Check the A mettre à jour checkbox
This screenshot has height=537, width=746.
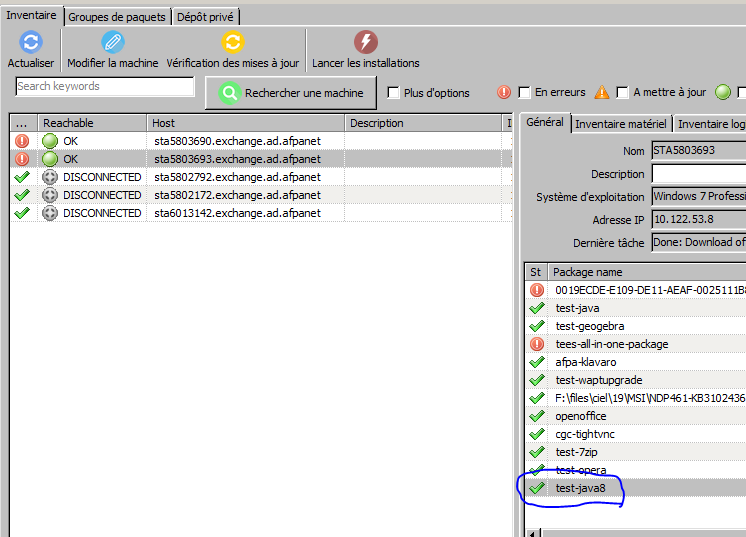(x=623, y=93)
